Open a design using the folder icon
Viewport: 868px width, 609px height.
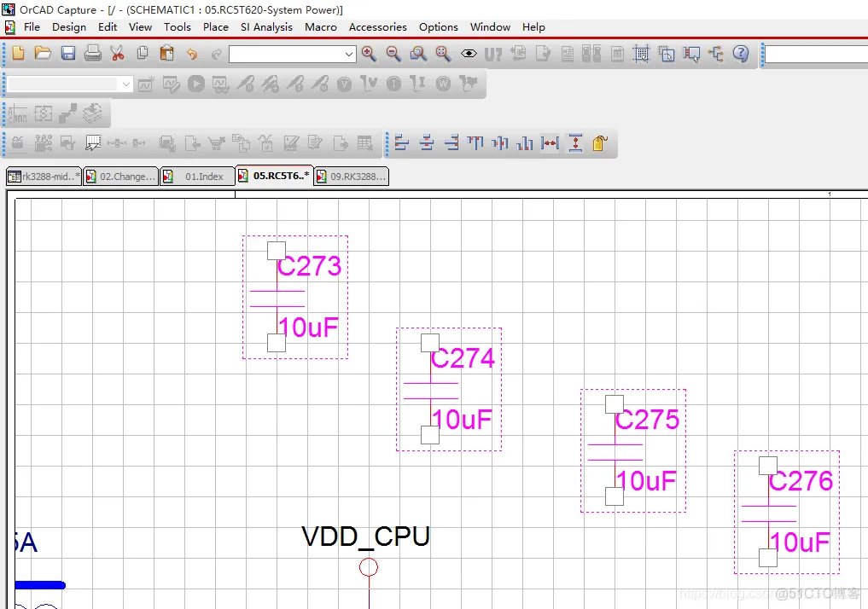(x=43, y=53)
